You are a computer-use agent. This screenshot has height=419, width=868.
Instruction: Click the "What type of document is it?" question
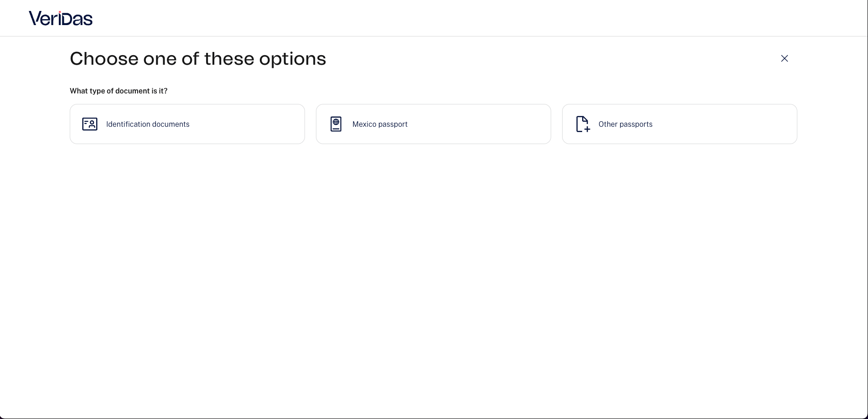pyautogui.click(x=119, y=91)
